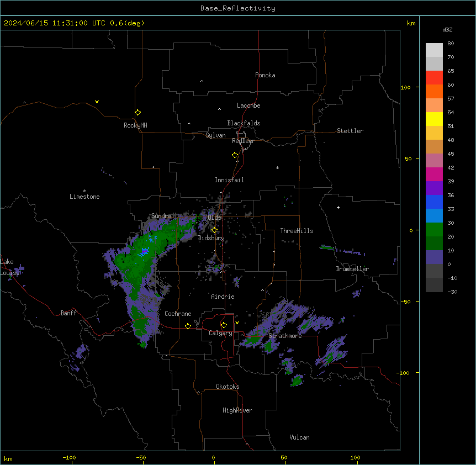Pick the bright yellow 54-51 dBZ swatch

tap(434, 119)
